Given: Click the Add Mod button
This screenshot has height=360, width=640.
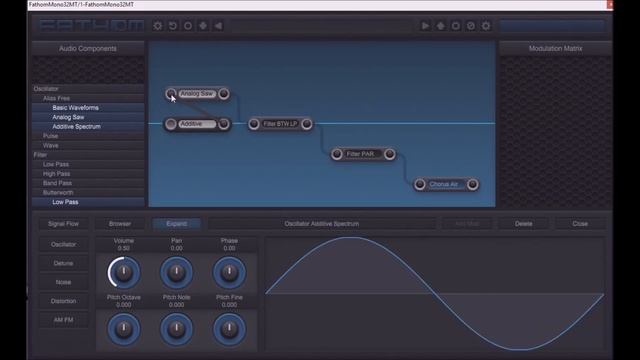Looking at the screenshot, I should click(467, 224).
